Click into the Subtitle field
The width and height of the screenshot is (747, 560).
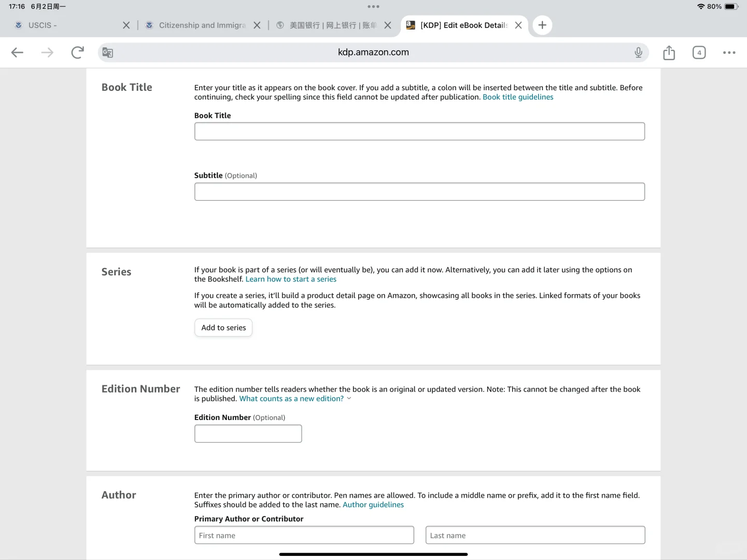419,191
